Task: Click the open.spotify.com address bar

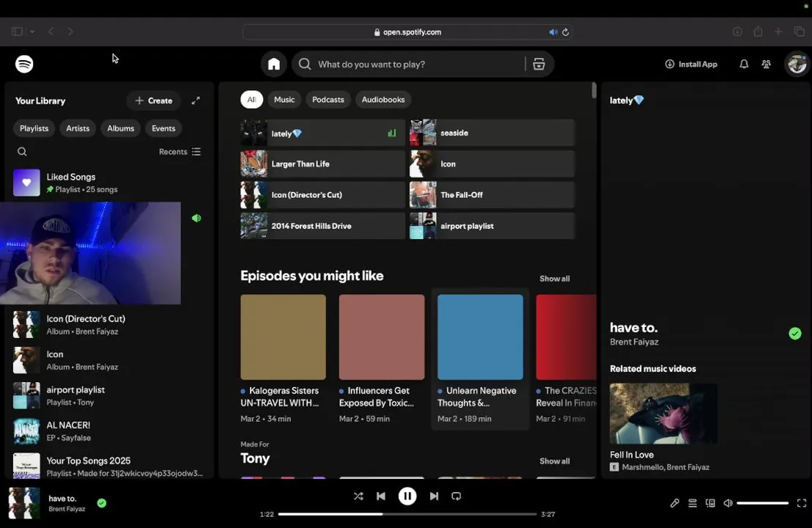Action: click(x=407, y=32)
